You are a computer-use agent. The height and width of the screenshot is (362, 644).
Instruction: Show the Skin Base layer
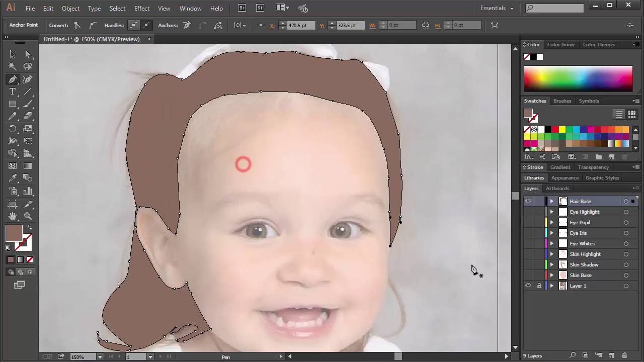coord(528,275)
